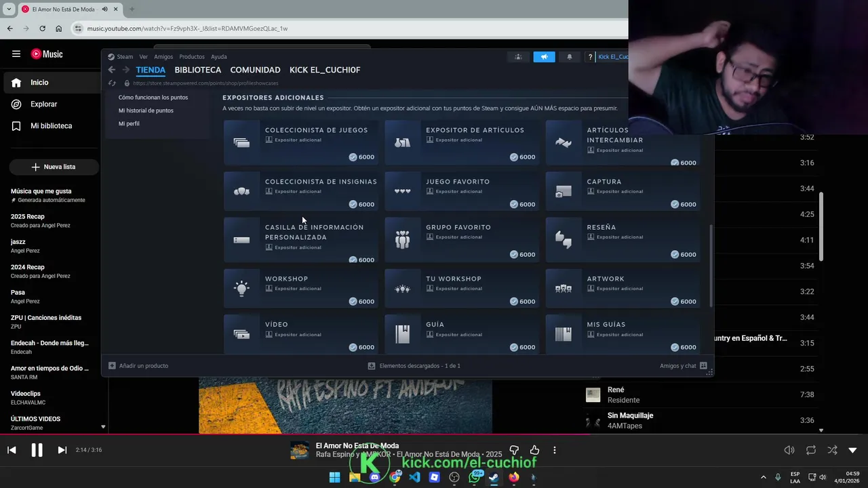Mute the YouTube Music player volume

(x=789, y=450)
